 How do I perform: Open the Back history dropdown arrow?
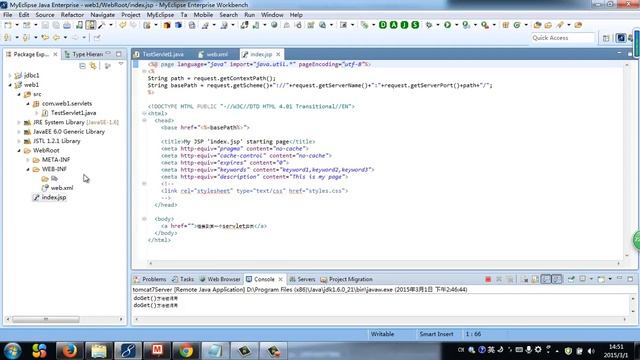click(x=65, y=38)
